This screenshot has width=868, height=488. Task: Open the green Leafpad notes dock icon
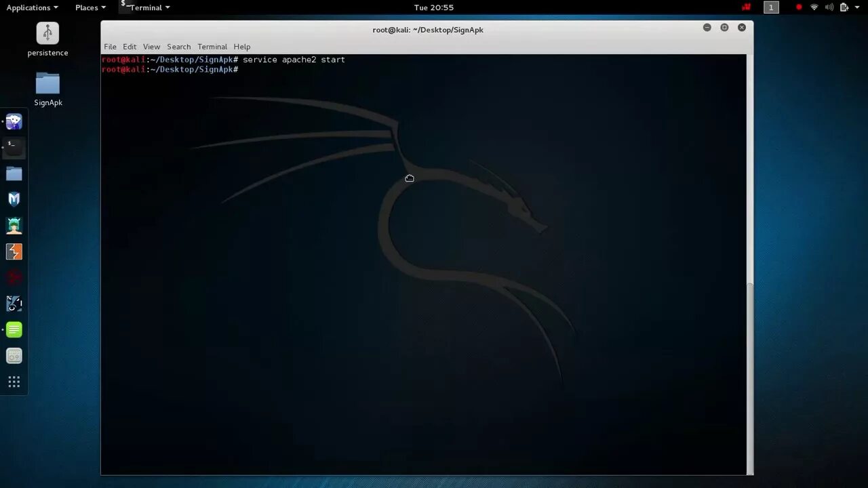click(14, 329)
